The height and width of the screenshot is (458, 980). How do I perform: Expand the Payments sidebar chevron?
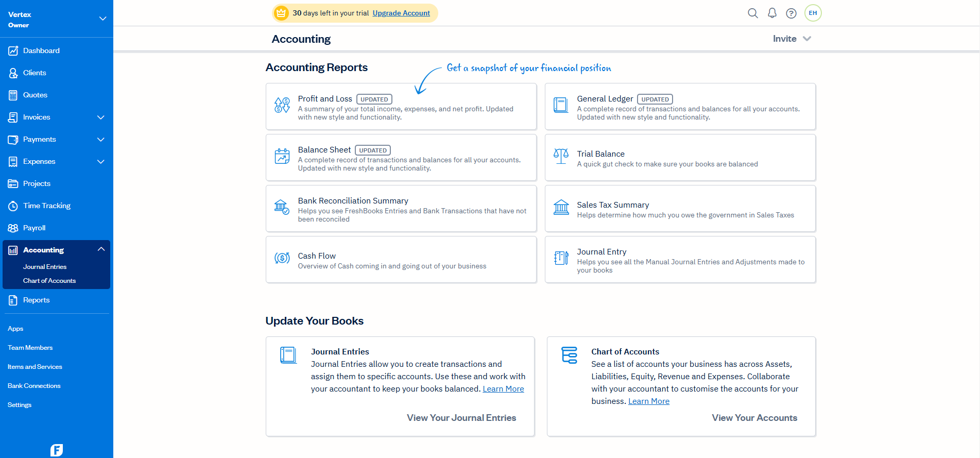pyautogui.click(x=101, y=140)
